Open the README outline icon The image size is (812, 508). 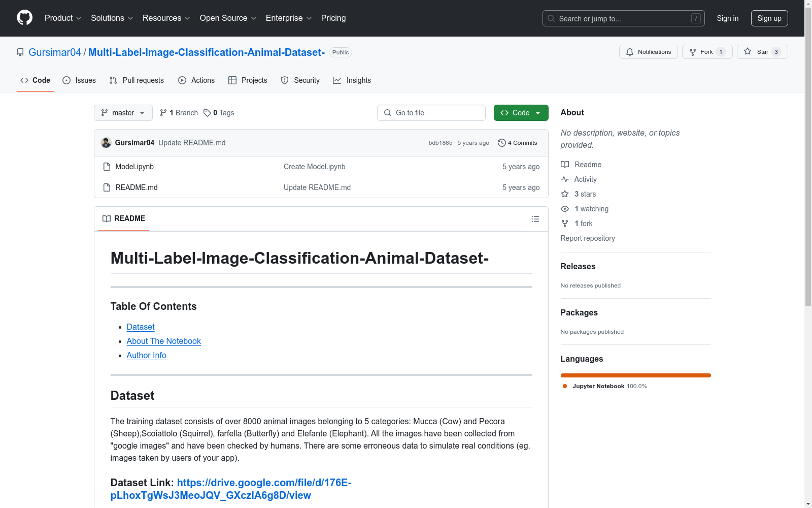pos(535,219)
